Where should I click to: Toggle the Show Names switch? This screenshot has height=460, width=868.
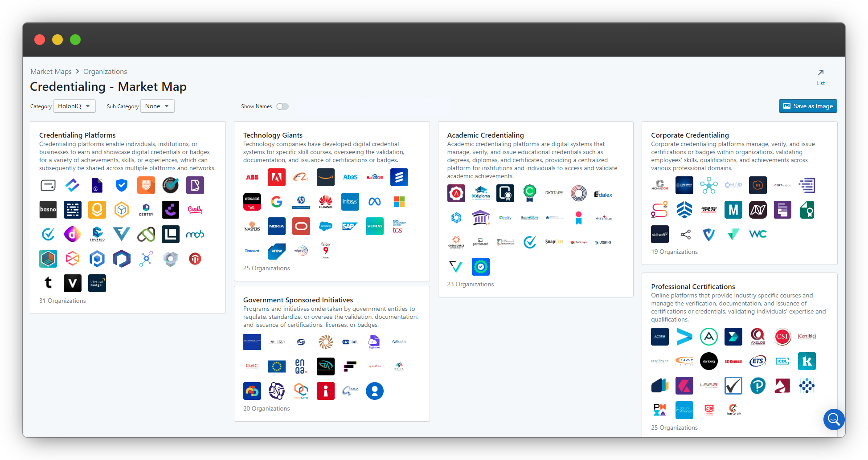(x=283, y=106)
